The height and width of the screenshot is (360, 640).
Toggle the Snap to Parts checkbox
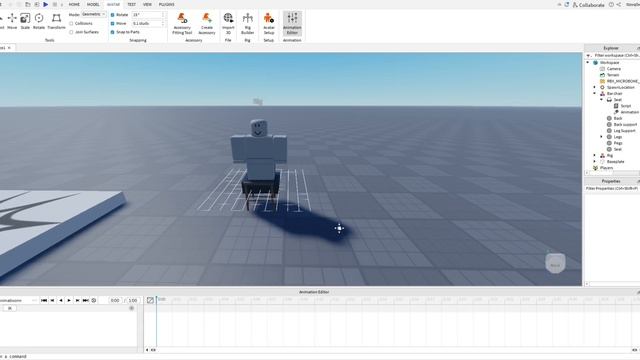click(113, 32)
